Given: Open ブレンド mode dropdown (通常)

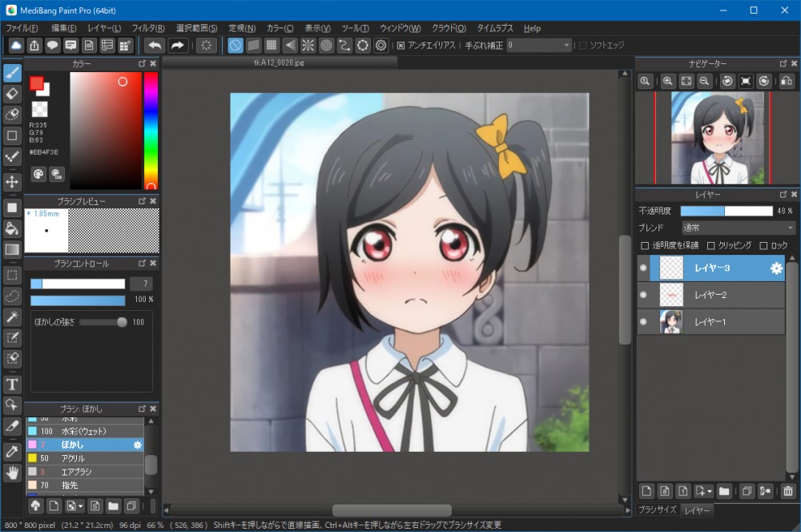Looking at the screenshot, I should coord(739,228).
